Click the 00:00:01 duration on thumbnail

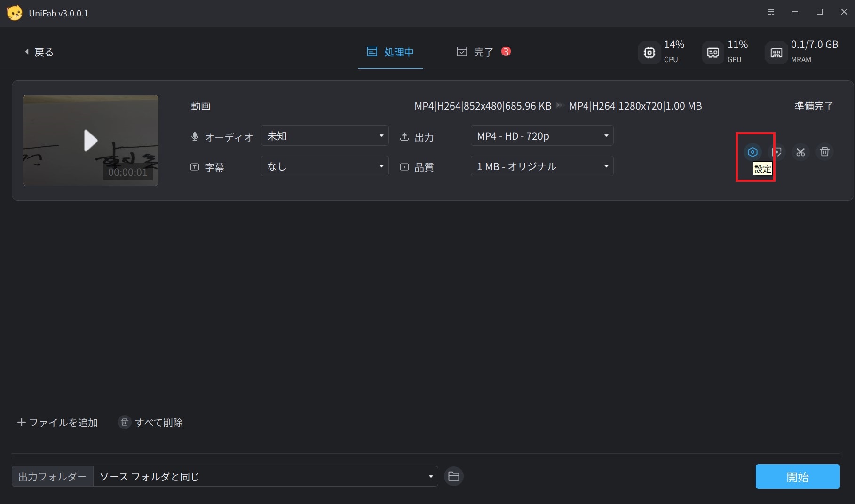coord(128,172)
